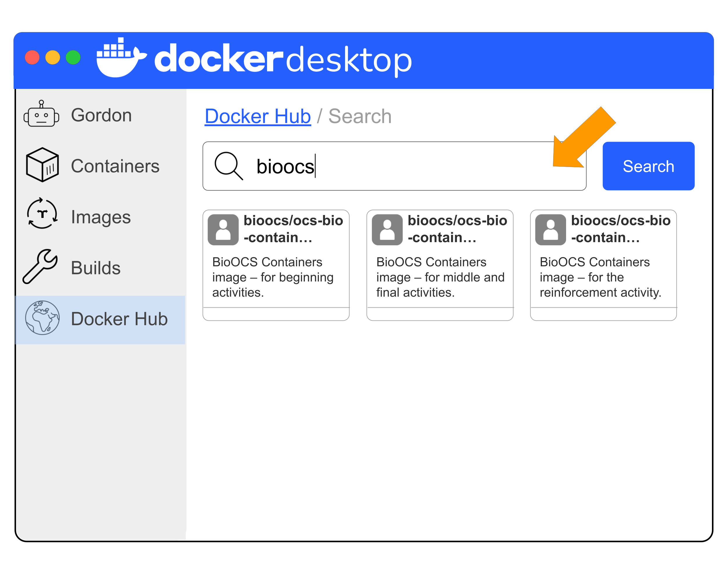Click avatar of the reinforcement activity image
728x569 pixels.
(550, 230)
